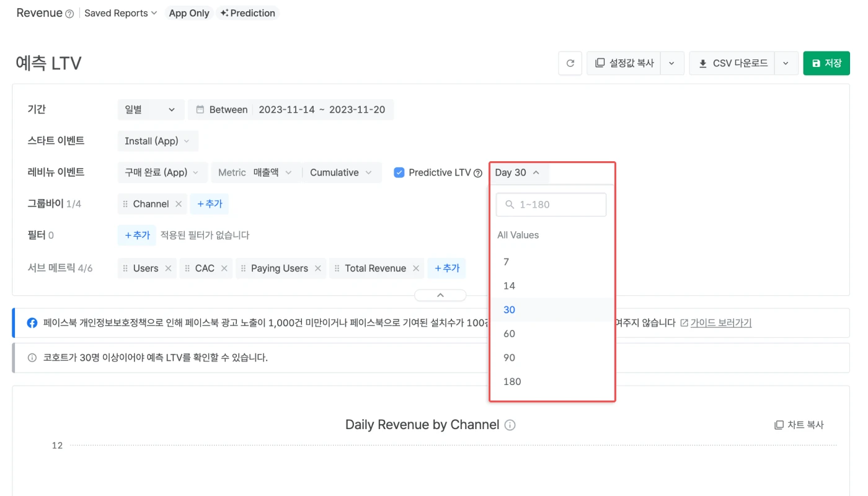Select 14 in the day list

click(552, 286)
